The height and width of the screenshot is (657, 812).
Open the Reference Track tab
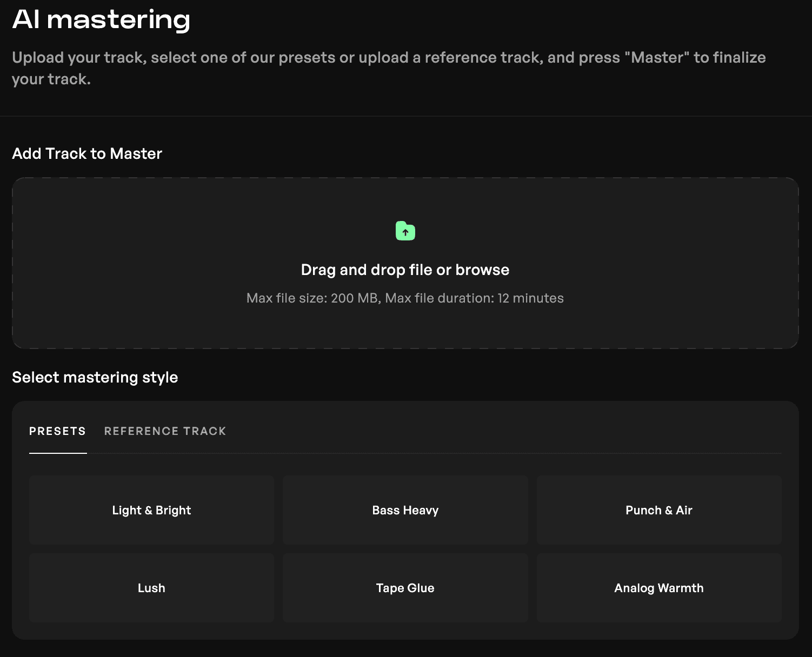click(165, 431)
